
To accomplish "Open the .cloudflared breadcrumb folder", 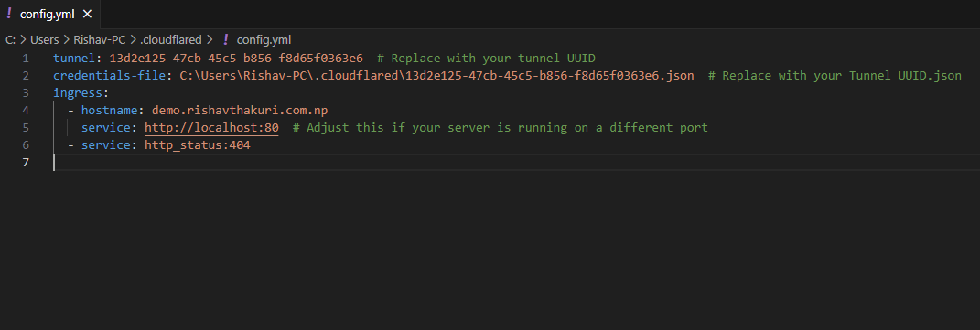I will click(170, 39).
